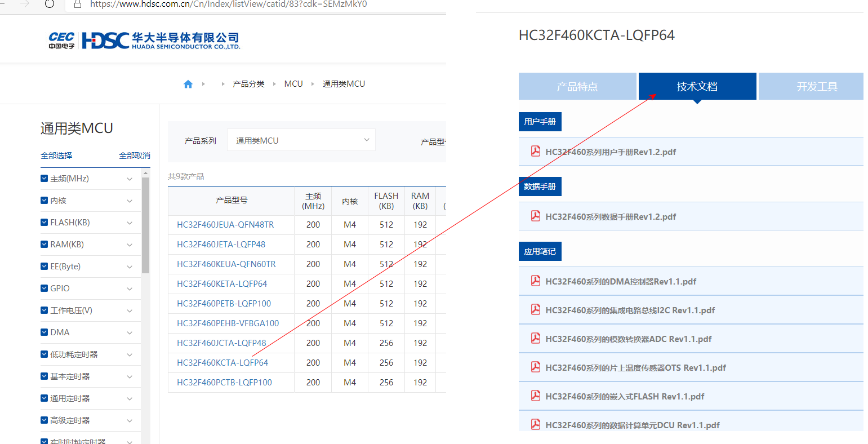The height and width of the screenshot is (444, 868).
Task: Click PDF icon for DMA控制器 document
Action: point(536,281)
